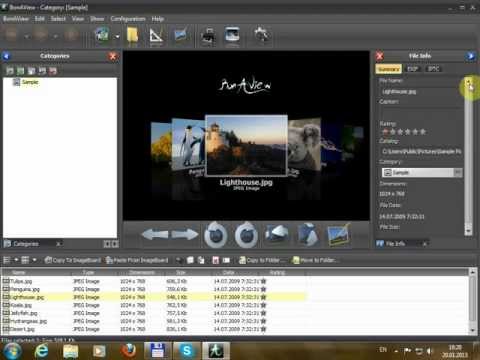The image size is (480, 360).
Task: Toggle rating star in Tulips.jpg row
Action: [263, 281]
